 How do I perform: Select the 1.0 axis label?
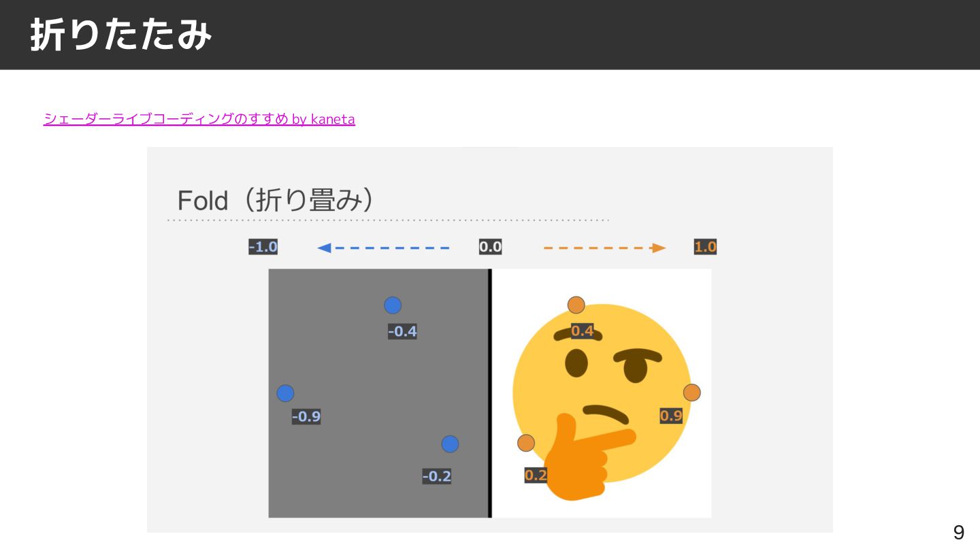coord(705,247)
